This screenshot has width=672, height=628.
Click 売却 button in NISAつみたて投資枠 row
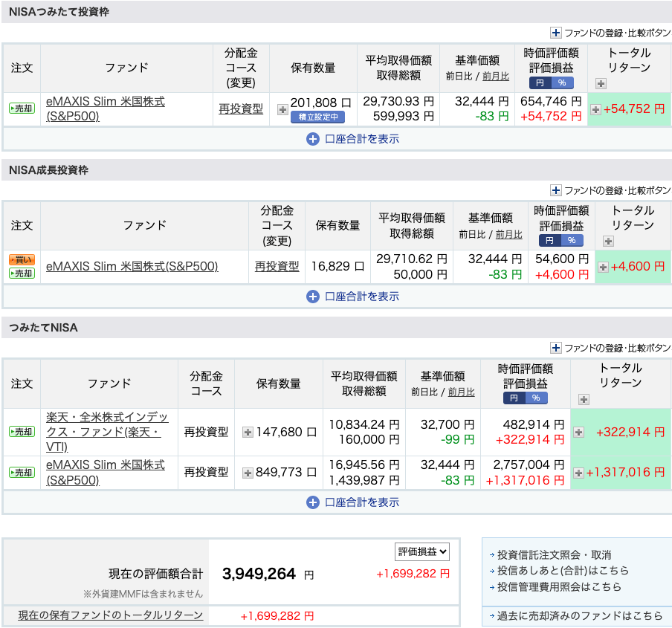(22, 109)
